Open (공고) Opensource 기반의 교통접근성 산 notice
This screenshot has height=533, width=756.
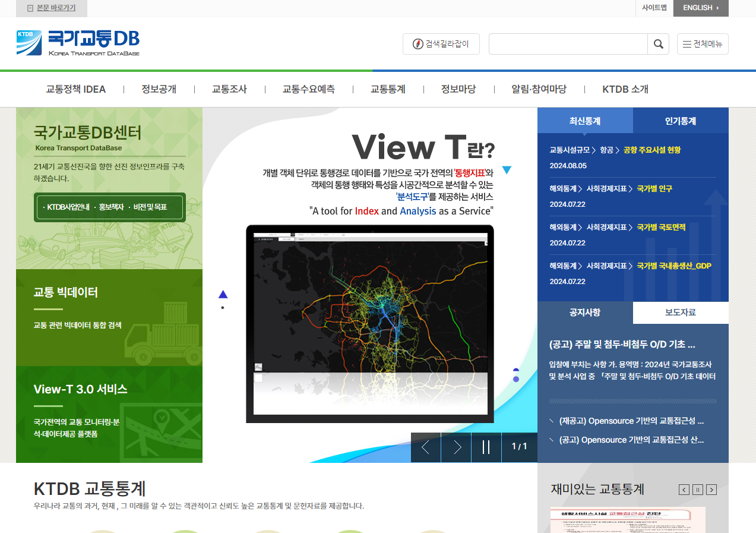(631, 440)
